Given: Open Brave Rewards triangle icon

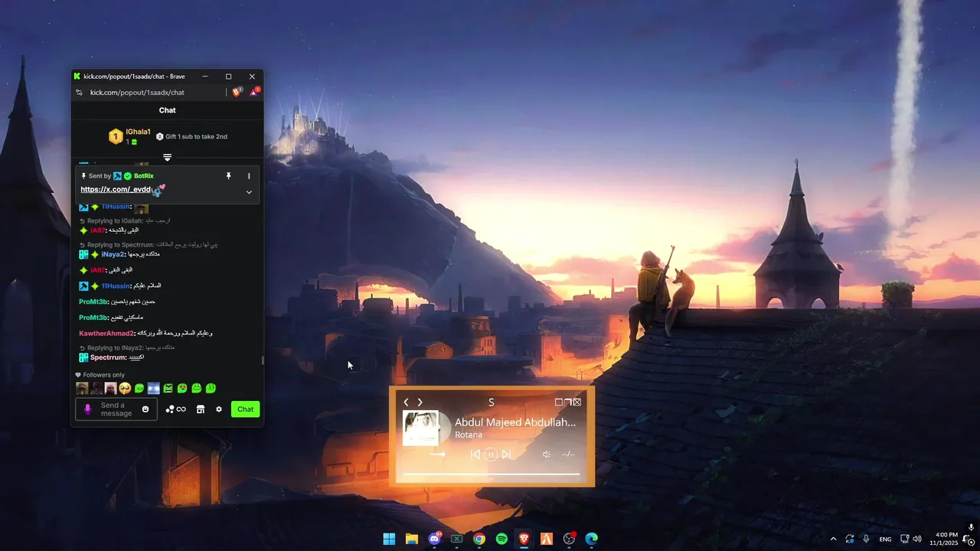Looking at the screenshot, I should point(254,92).
